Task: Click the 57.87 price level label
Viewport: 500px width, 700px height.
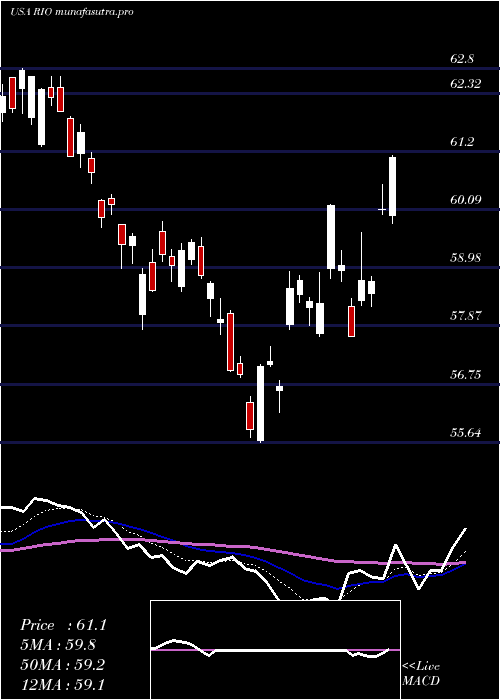Action: [466, 316]
